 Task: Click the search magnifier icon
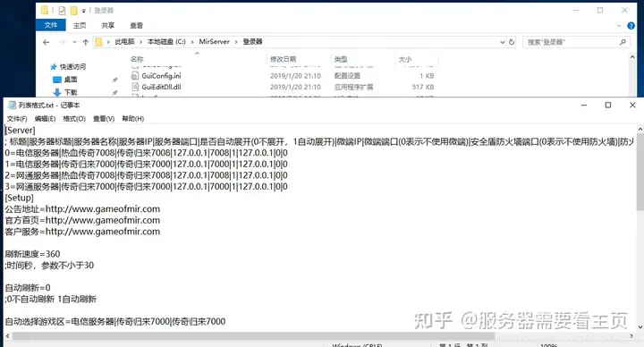pos(623,42)
